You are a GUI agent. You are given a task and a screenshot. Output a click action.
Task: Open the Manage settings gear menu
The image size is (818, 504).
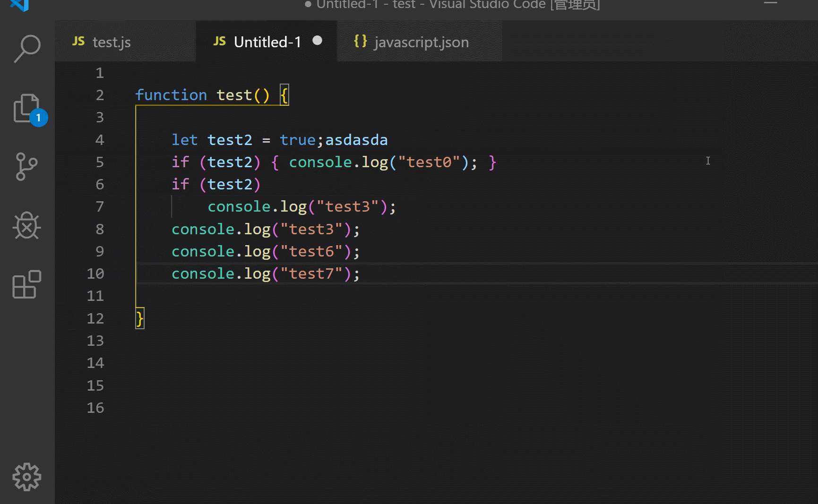coord(27,477)
